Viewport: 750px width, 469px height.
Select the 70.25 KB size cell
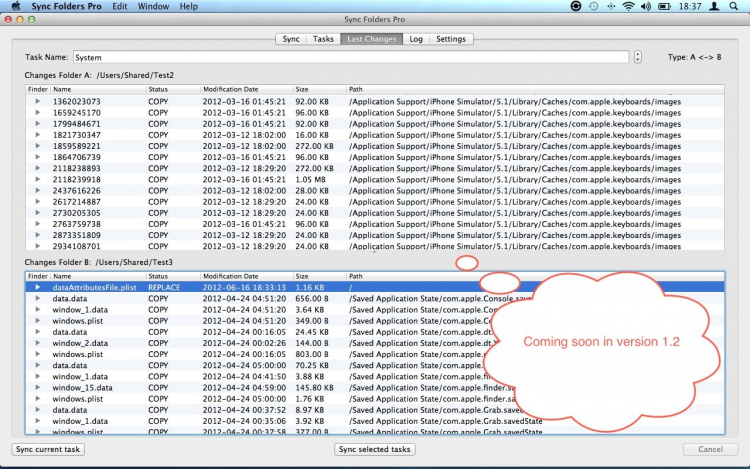point(312,365)
